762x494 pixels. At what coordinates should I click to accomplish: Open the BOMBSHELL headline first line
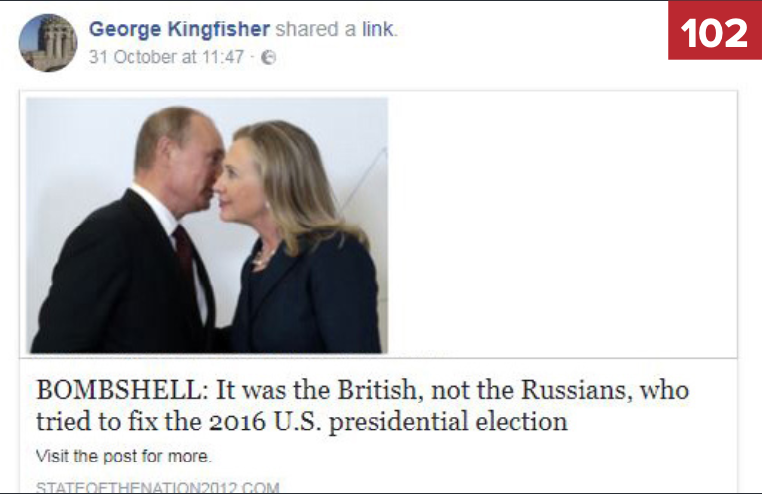363,390
